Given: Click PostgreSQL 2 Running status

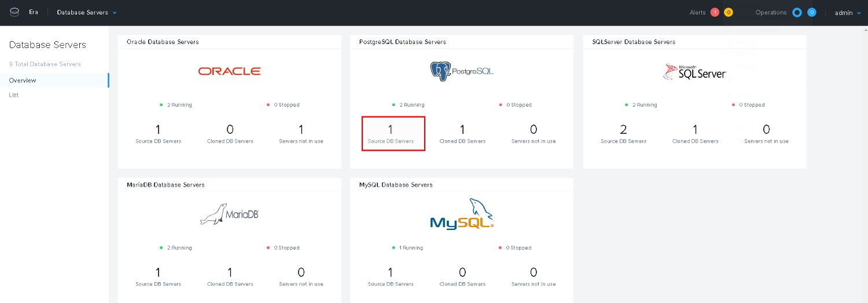Looking at the screenshot, I should [x=408, y=105].
